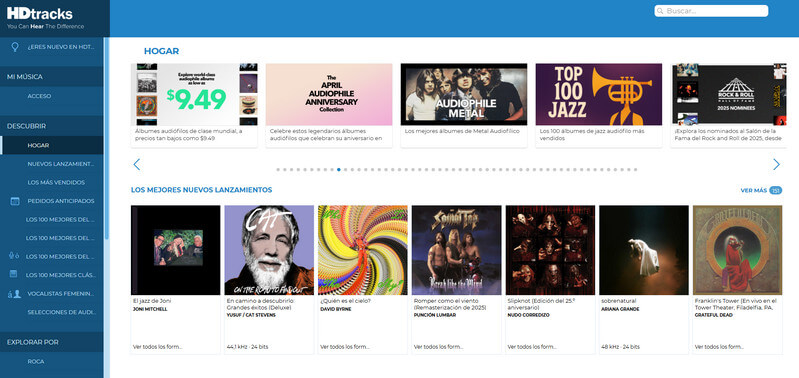Open April Audiophile Anniversary Collection banner
The height and width of the screenshot is (378, 799).
(x=329, y=94)
